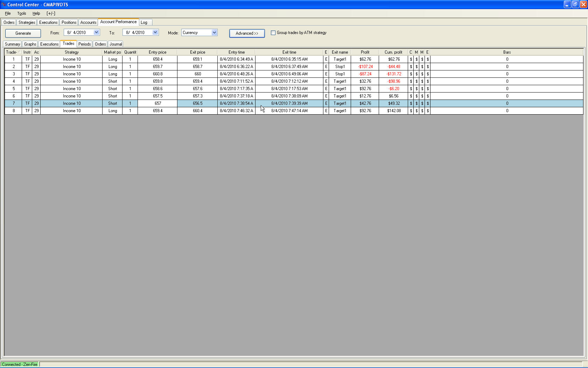588x368 pixels.
Task: Open the Graphs sub-tab
Action: click(x=30, y=44)
